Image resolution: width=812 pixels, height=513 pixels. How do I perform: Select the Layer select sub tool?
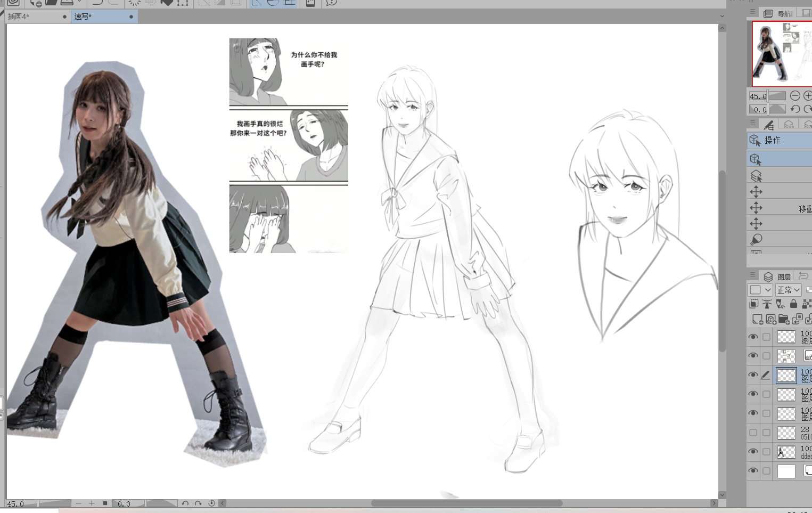756,176
